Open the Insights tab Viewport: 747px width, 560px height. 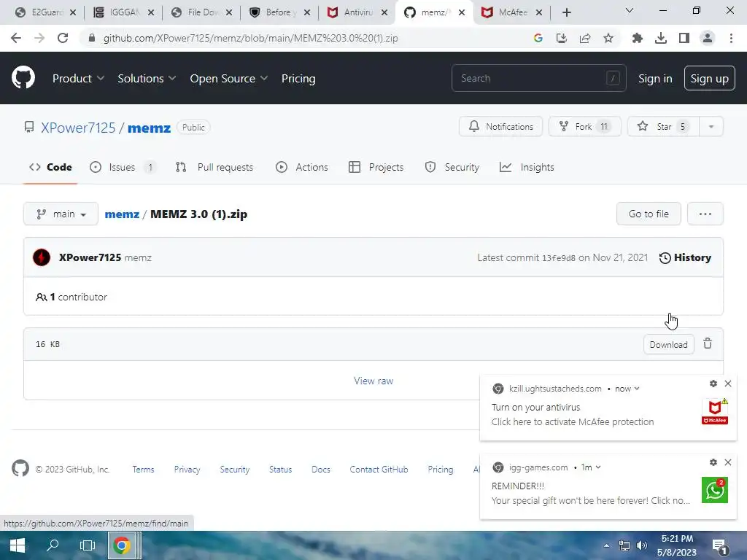527,167
